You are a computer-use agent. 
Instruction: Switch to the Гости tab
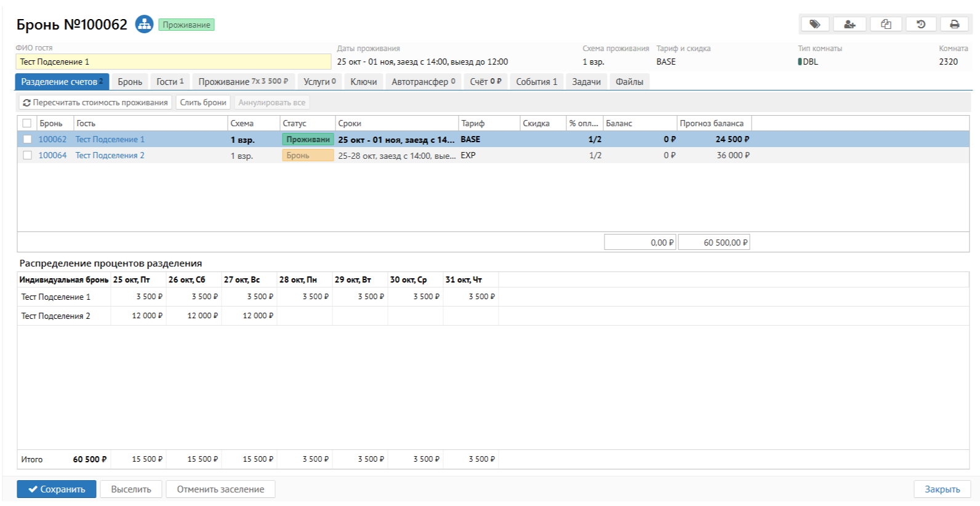click(170, 82)
